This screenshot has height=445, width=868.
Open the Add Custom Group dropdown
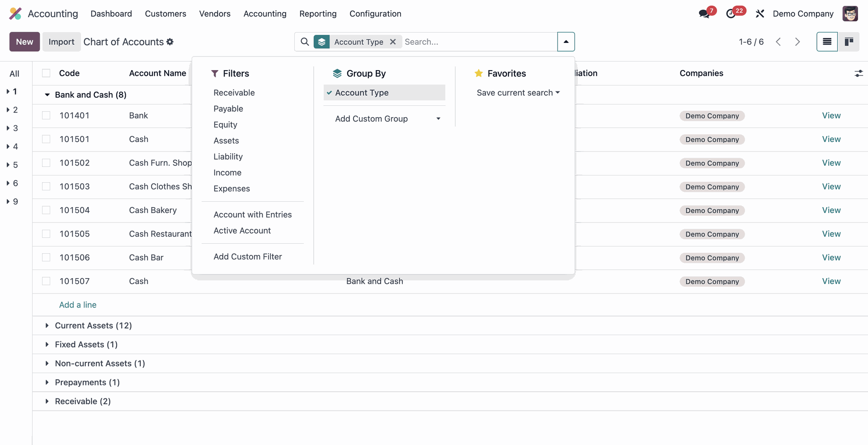tap(387, 118)
